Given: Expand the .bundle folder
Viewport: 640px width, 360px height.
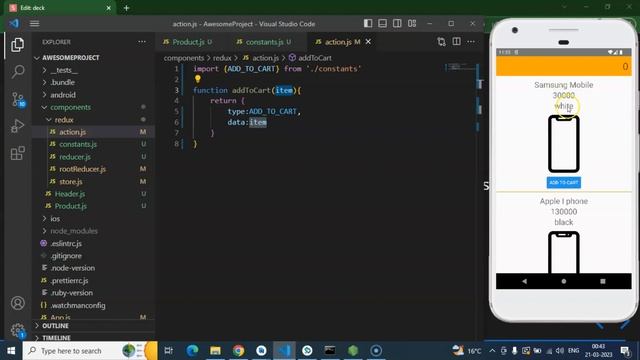Looking at the screenshot, I should (62, 82).
